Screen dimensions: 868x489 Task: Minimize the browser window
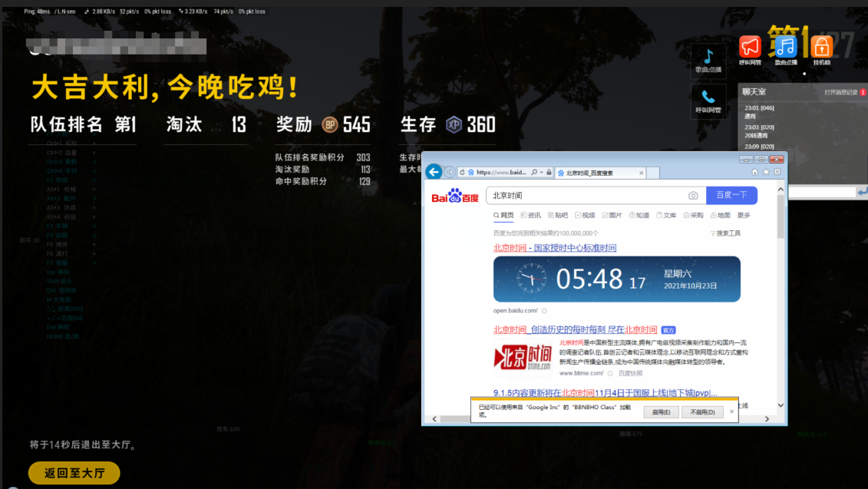tap(746, 160)
